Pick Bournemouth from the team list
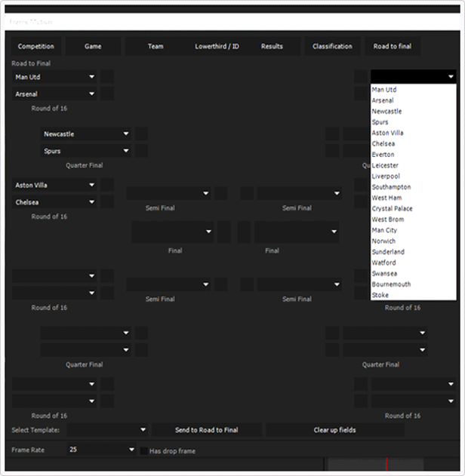This screenshot has width=465, height=476. [414, 284]
